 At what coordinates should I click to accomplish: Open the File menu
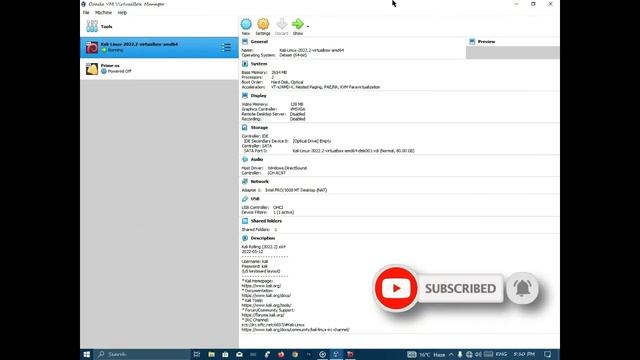(x=86, y=13)
